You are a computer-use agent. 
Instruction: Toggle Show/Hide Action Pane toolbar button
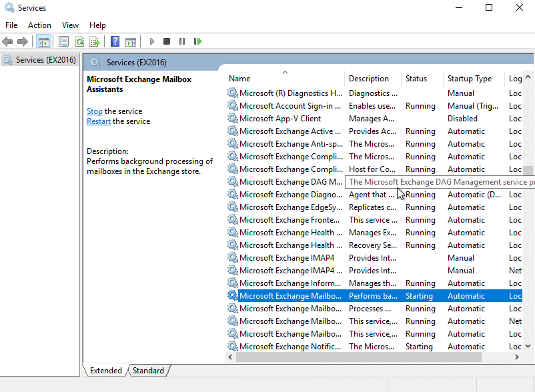pos(131,41)
